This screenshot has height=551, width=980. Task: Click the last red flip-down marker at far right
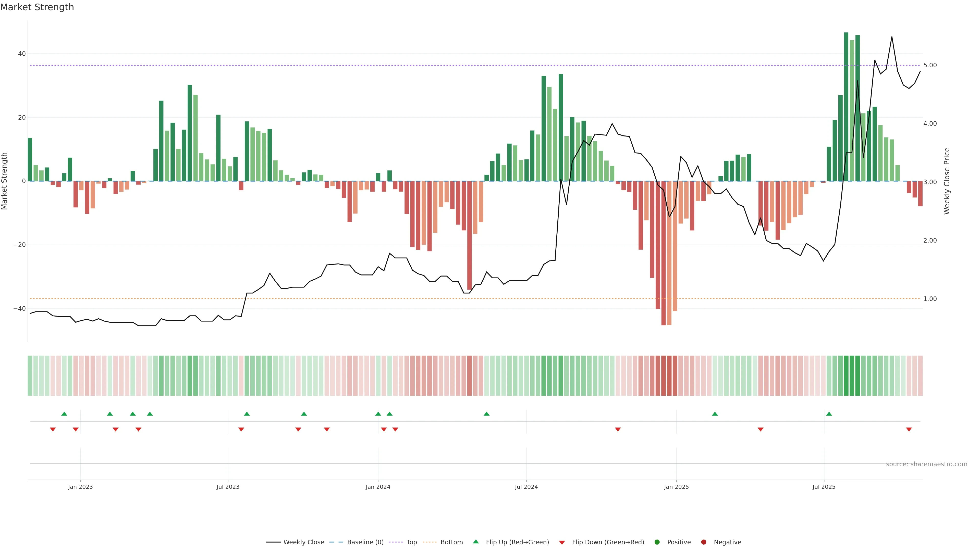coord(909,429)
